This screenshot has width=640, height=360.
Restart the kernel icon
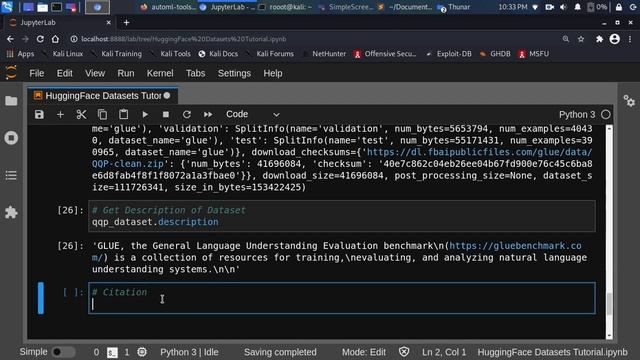[187, 114]
